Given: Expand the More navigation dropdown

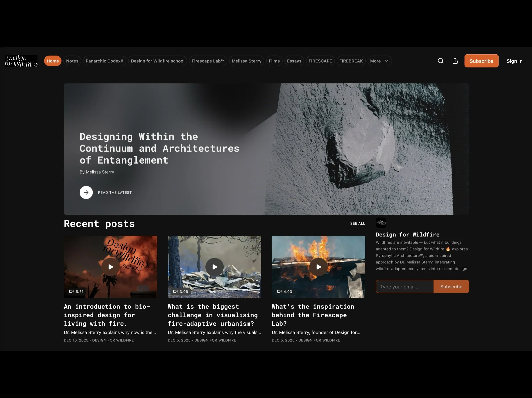Looking at the screenshot, I should coord(379,61).
